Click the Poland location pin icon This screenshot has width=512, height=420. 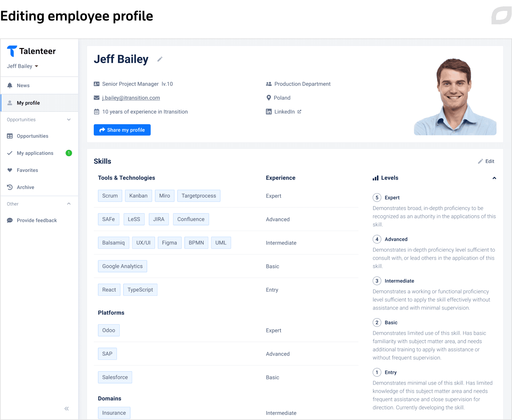tap(269, 98)
